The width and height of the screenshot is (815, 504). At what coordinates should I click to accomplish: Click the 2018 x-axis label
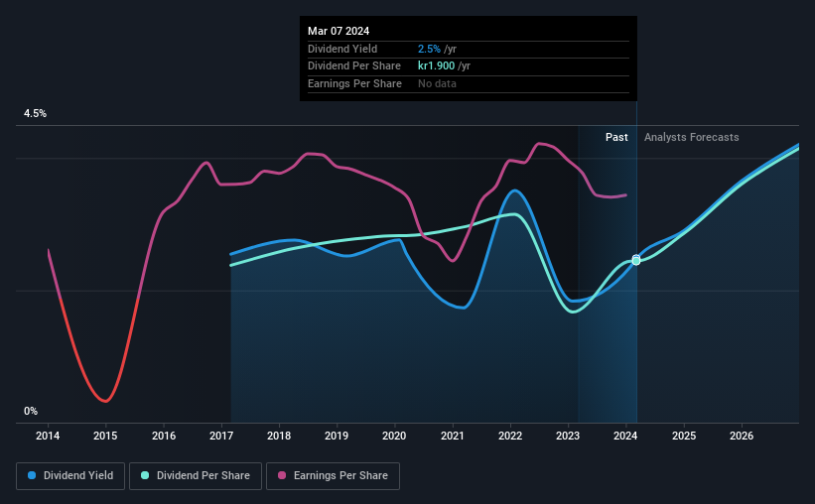279,436
